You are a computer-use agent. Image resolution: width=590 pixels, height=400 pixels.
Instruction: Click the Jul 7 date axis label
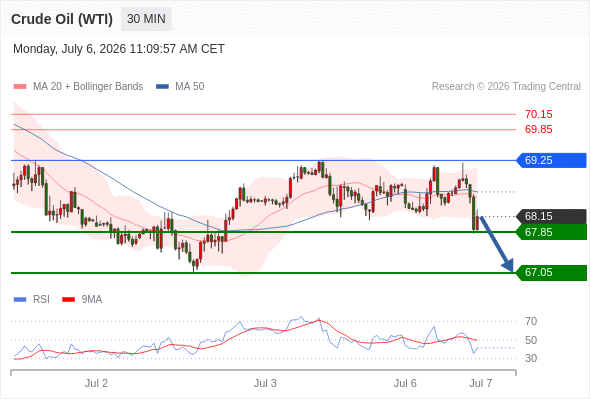(481, 383)
